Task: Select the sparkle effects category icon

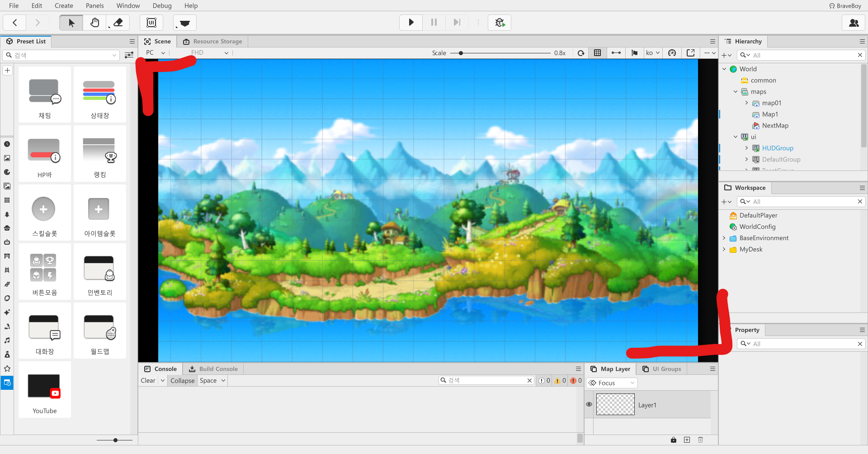Action: tap(7, 312)
